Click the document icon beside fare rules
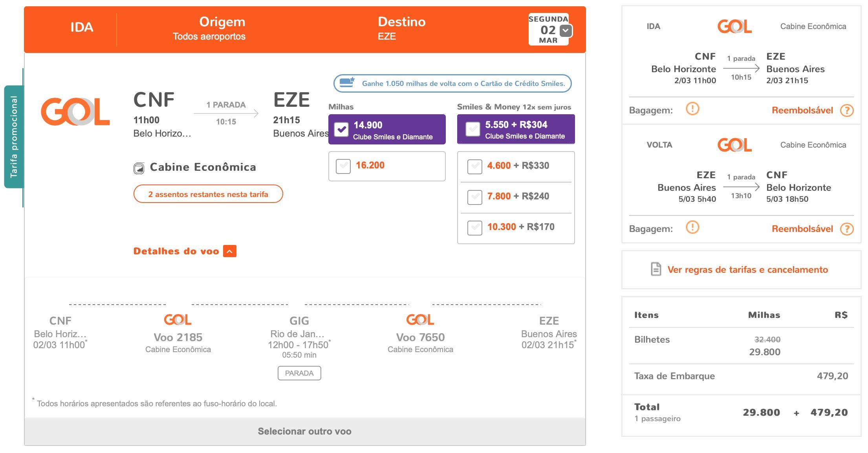 click(656, 269)
